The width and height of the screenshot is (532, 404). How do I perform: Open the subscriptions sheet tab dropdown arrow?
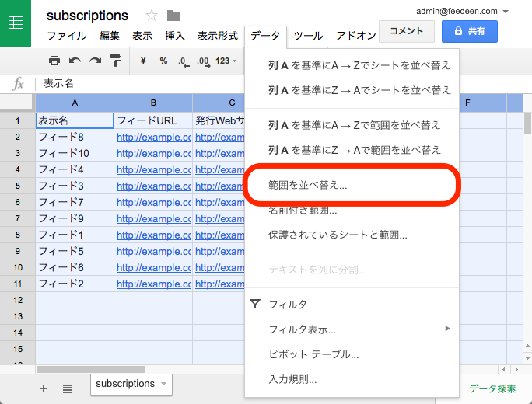(x=163, y=384)
